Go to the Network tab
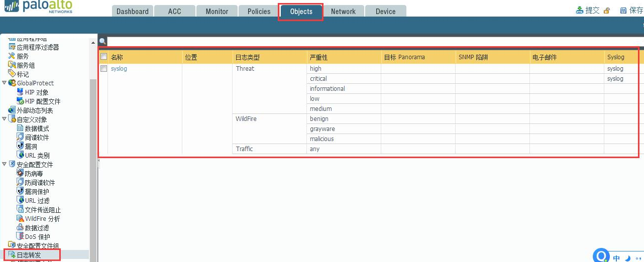644x262 pixels. pyautogui.click(x=344, y=11)
